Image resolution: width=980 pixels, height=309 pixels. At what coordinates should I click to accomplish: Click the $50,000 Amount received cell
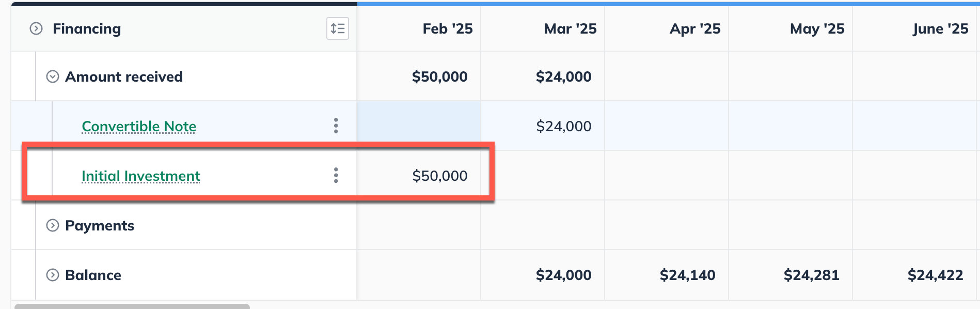click(x=439, y=76)
